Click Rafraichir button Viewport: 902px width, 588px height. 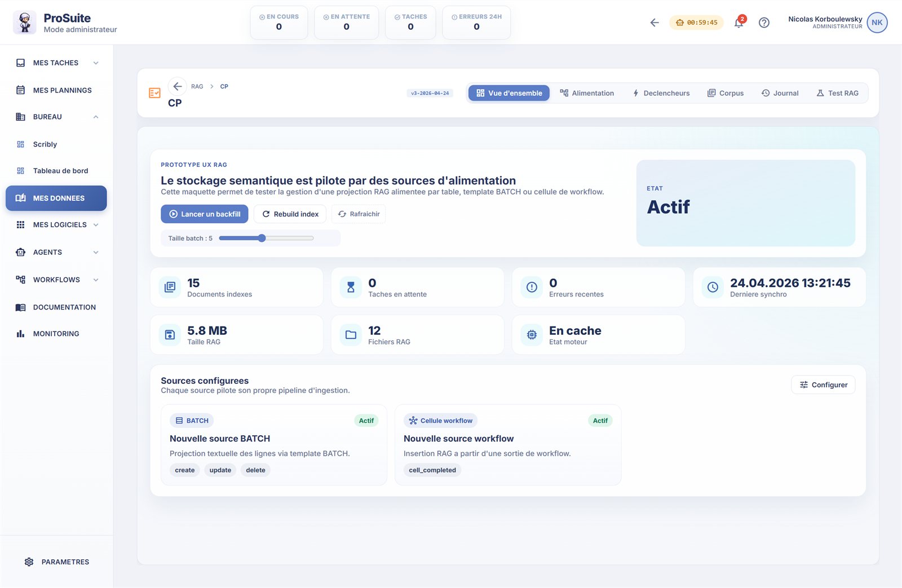359,214
